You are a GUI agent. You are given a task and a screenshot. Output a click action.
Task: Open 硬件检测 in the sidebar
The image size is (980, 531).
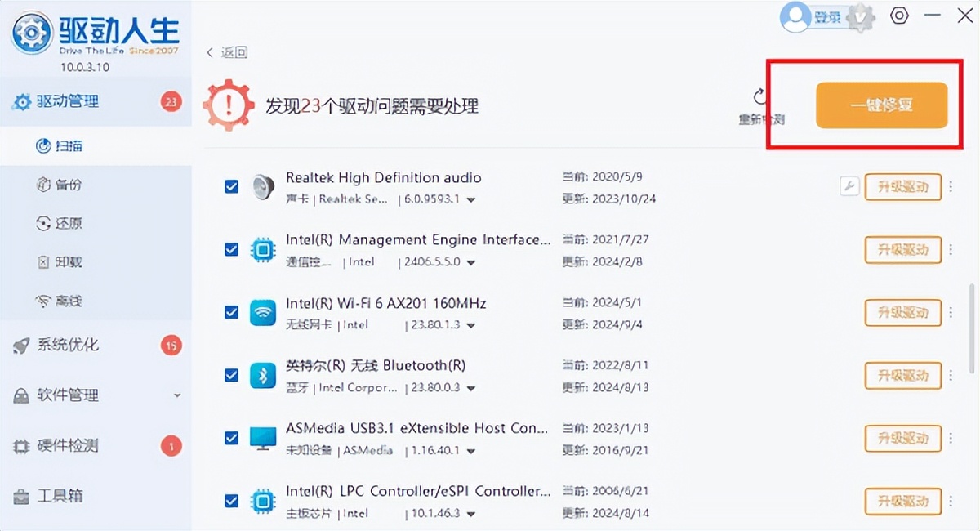[x=96, y=446]
